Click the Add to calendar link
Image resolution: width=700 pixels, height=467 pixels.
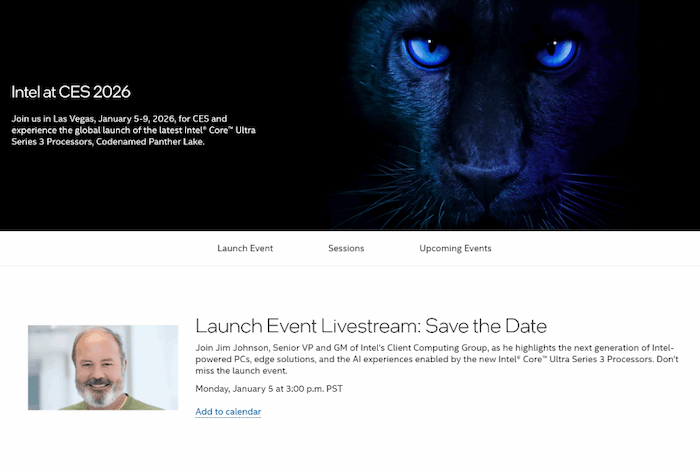(228, 411)
